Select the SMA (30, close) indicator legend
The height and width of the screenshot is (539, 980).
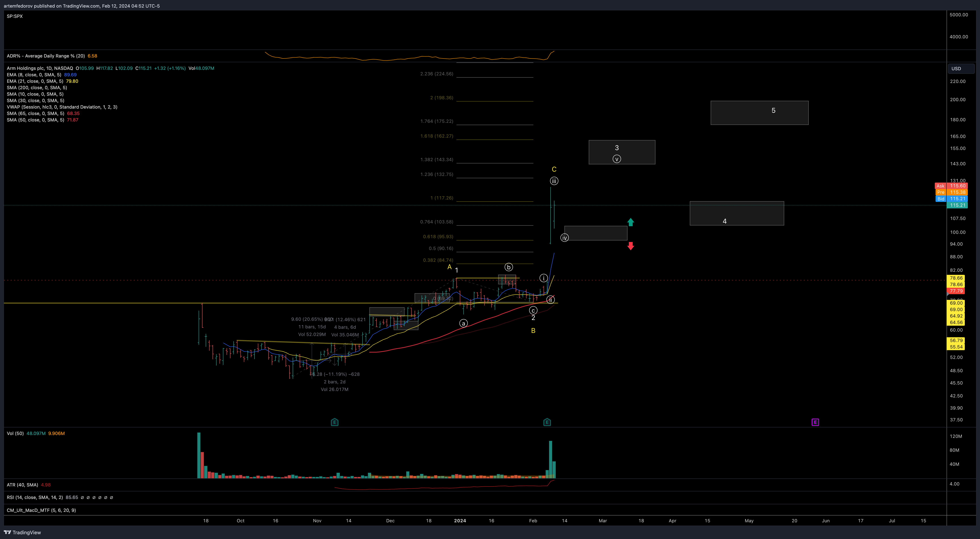(x=35, y=101)
